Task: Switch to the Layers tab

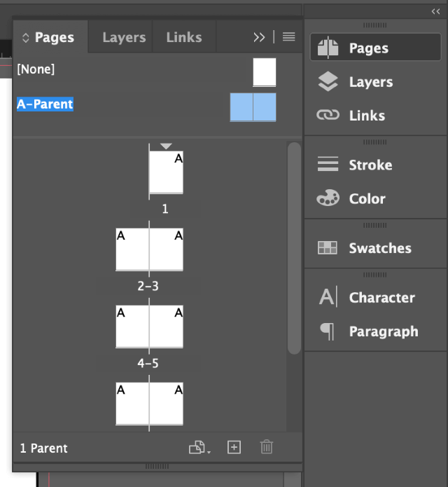Action: click(124, 37)
